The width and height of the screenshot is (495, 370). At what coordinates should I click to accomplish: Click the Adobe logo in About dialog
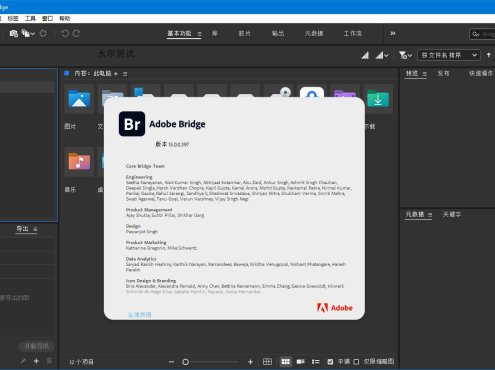click(x=335, y=308)
